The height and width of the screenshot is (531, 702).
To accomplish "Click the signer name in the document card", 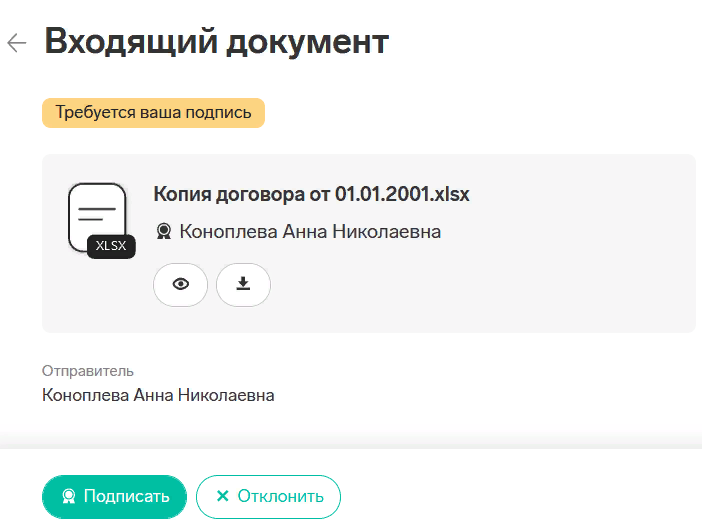I will [x=310, y=232].
